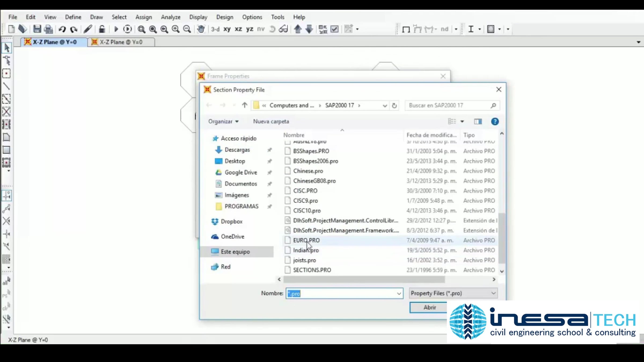The height and width of the screenshot is (362, 644).
Task: Set default 3-d view
Action: pos(215,29)
